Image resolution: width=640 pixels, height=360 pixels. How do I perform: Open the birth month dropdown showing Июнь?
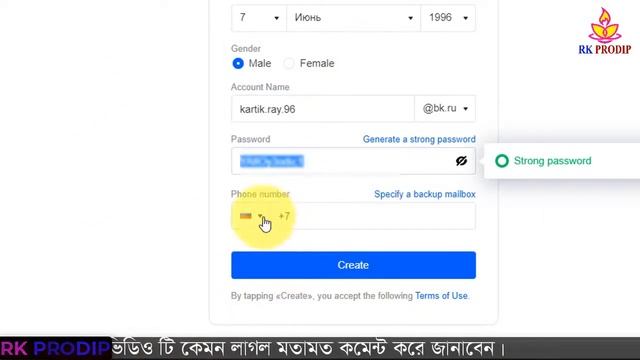pos(353,18)
